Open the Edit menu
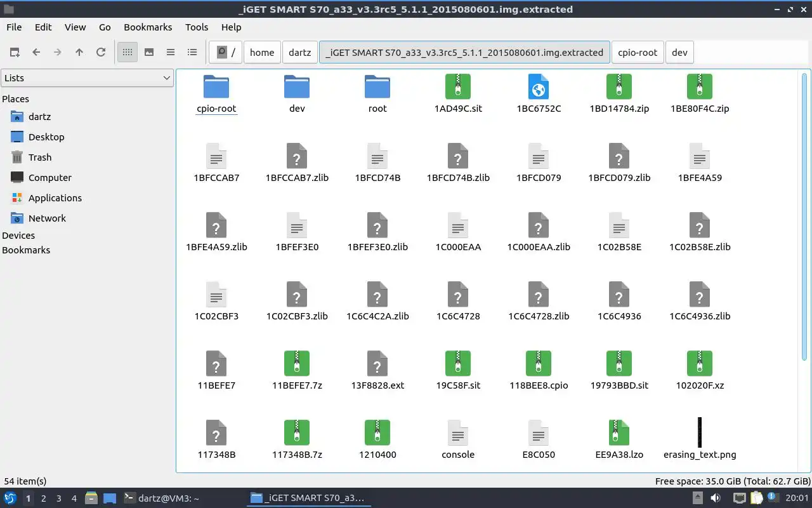812x508 pixels. pos(43,27)
